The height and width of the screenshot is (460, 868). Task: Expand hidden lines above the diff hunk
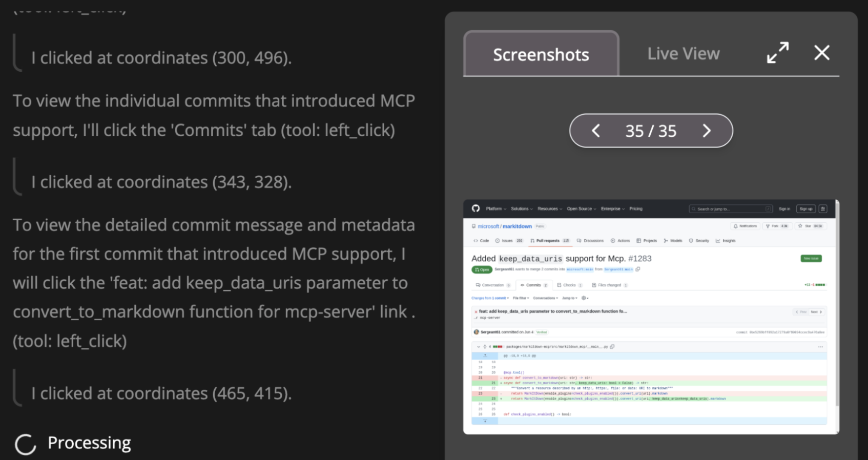pyautogui.click(x=485, y=356)
